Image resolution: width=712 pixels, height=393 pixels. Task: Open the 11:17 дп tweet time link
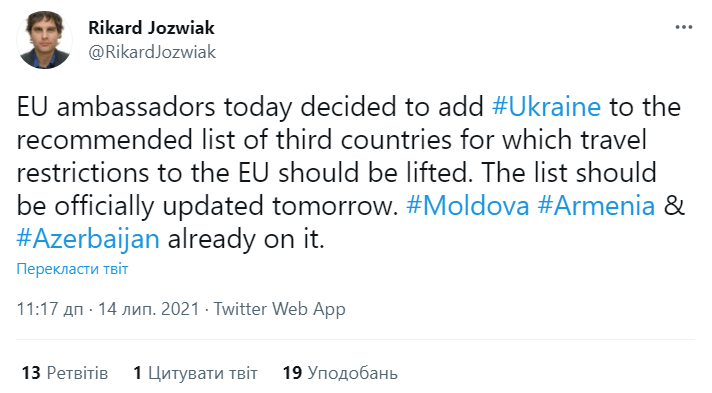coord(50,309)
